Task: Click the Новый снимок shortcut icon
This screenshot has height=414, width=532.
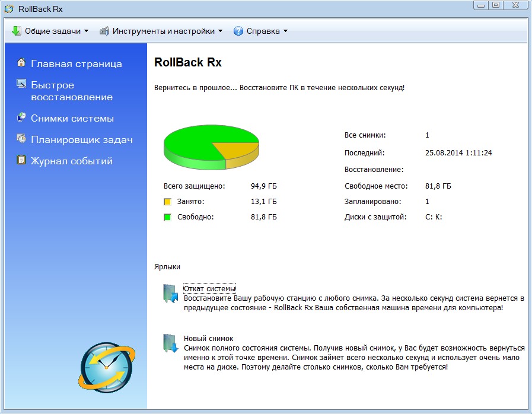Action: (x=170, y=343)
